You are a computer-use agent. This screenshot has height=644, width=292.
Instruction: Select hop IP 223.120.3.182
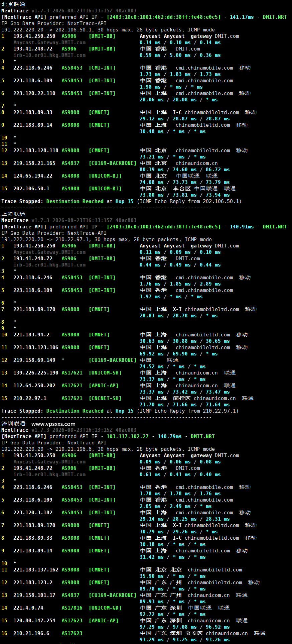pos(33,513)
